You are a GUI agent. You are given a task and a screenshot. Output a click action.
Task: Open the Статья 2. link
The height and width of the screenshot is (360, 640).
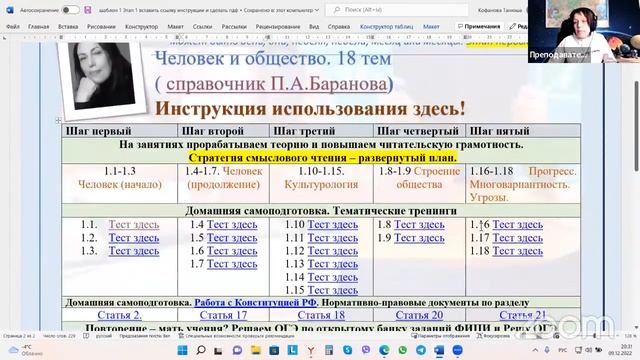(119, 315)
